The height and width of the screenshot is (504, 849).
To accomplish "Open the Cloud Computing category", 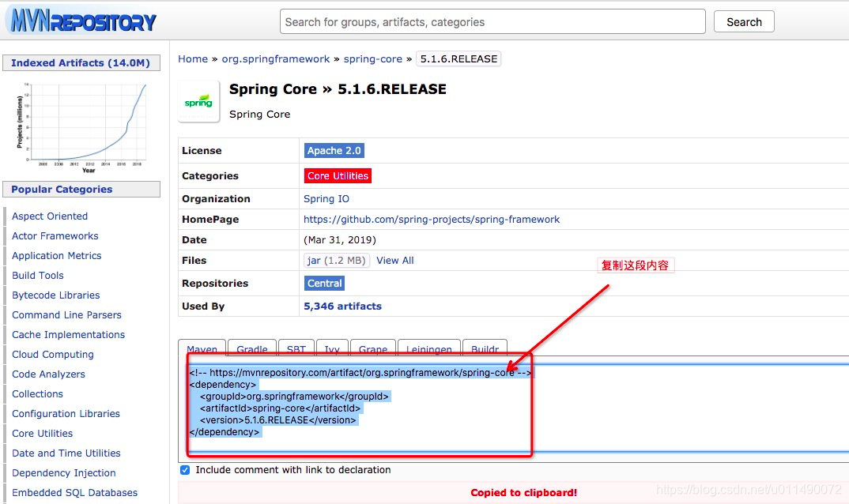I will tap(53, 355).
